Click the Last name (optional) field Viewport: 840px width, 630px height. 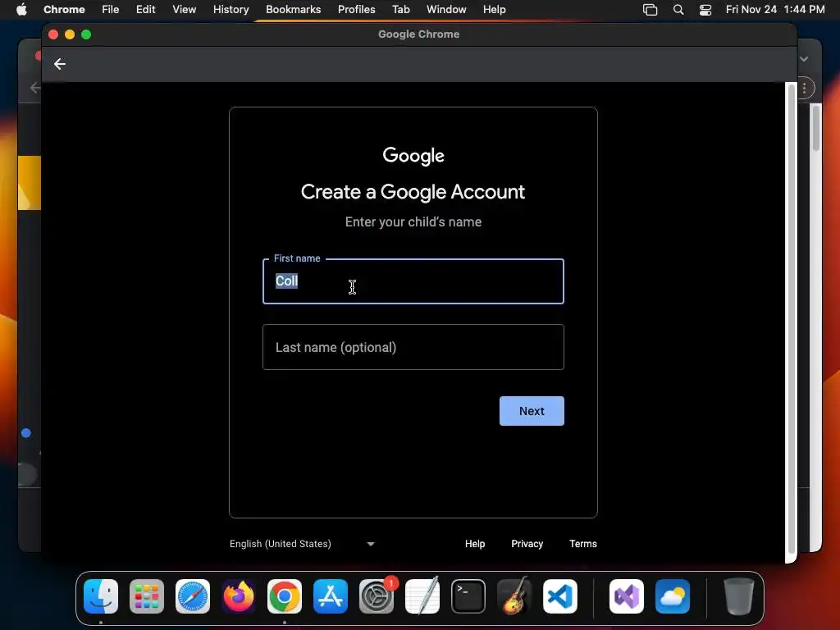(x=413, y=347)
